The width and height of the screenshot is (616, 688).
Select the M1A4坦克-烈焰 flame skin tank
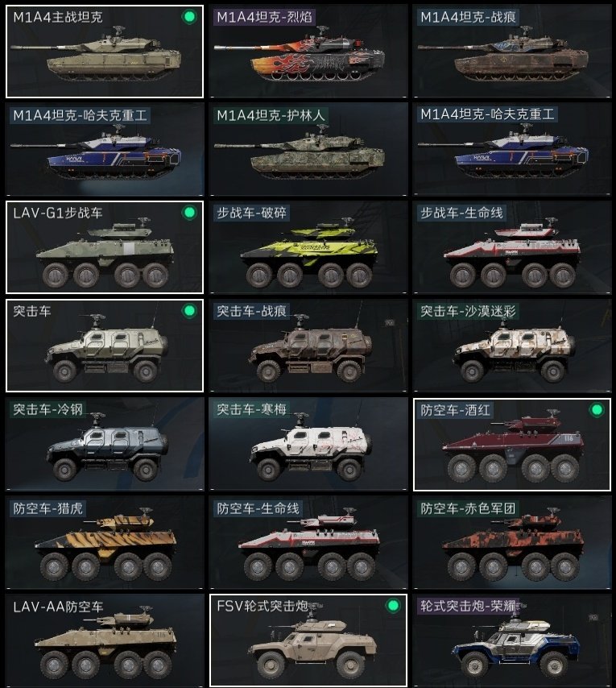pos(308,52)
